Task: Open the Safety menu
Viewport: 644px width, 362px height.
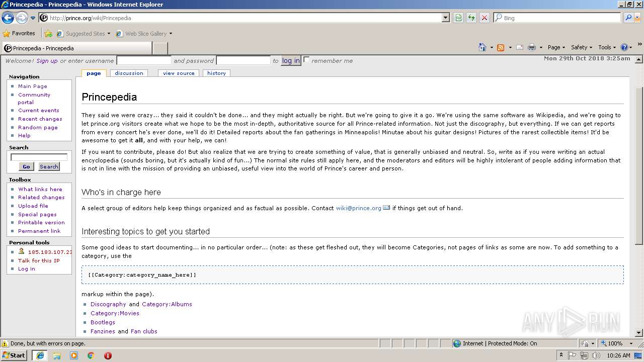Action: point(582,47)
